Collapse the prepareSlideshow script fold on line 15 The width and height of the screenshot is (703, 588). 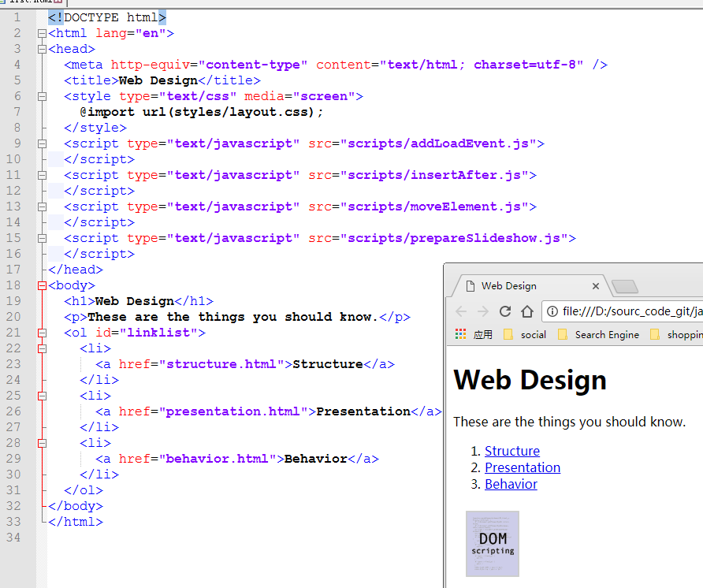click(42, 238)
